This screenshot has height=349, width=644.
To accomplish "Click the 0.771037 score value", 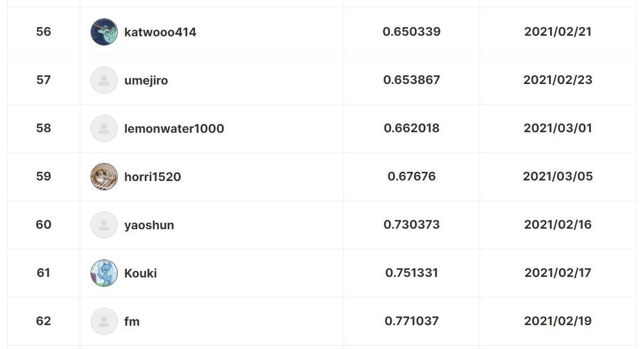I will (x=411, y=321).
